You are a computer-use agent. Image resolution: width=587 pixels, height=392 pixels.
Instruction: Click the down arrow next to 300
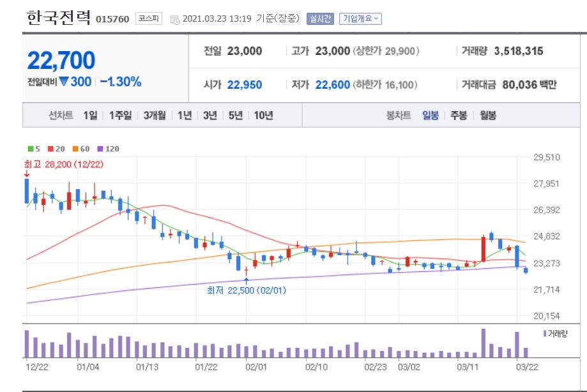(x=64, y=81)
